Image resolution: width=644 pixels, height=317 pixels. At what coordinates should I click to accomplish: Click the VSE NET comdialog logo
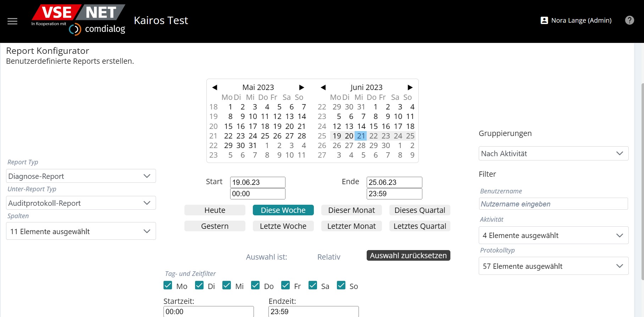79,20
